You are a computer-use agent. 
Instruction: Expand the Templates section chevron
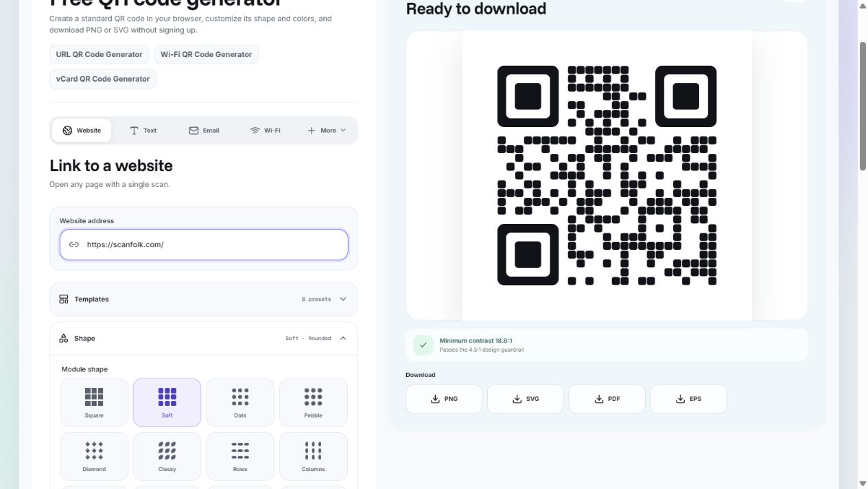coord(343,299)
